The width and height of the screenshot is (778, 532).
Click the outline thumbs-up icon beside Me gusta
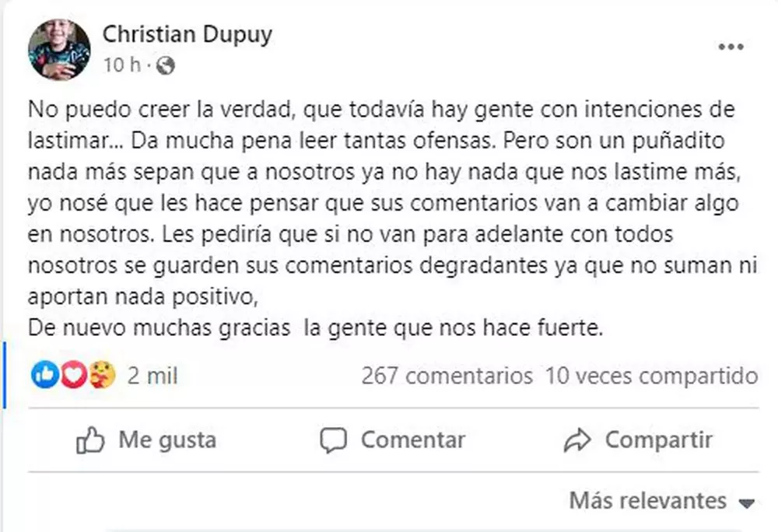pyautogui.click(x=91, y=441)
